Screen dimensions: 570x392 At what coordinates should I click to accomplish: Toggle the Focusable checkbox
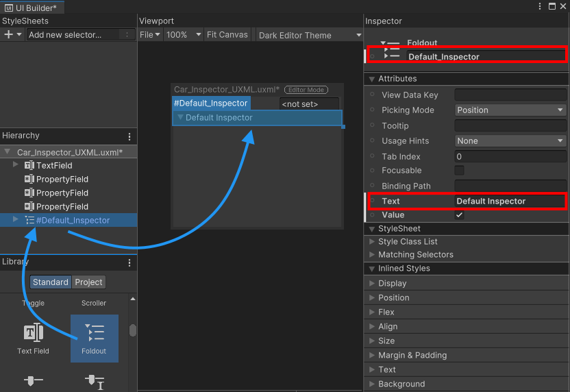pos(460,171)
